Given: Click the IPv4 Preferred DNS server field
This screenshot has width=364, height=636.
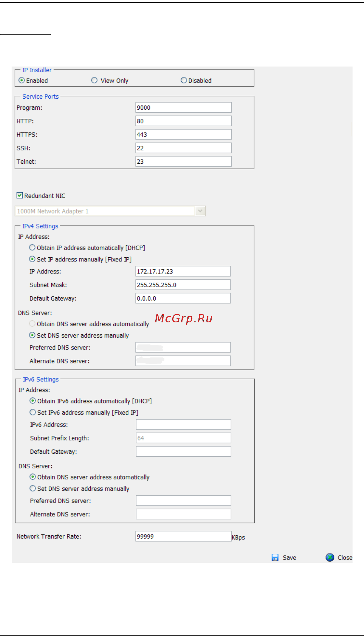Looking at the screenshot, I should [x=183, y=347].
